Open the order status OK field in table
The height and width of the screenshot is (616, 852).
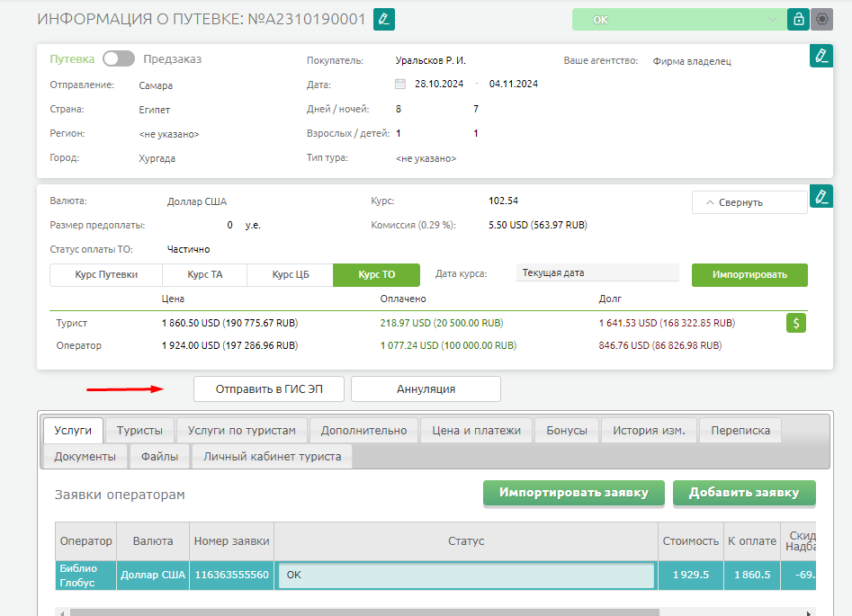tap(466, 575)
